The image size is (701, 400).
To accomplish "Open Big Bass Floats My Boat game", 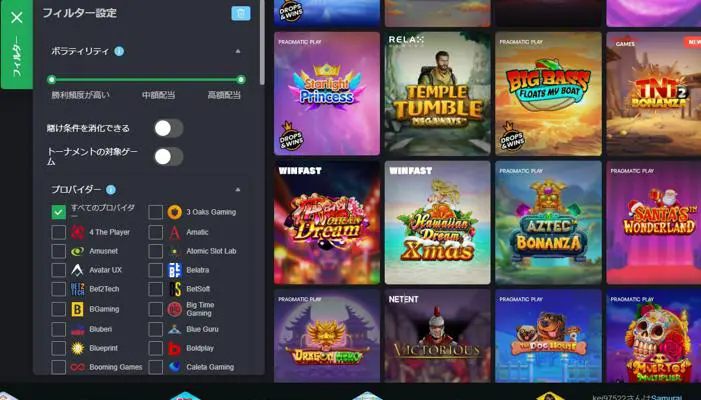I will 549,93.
